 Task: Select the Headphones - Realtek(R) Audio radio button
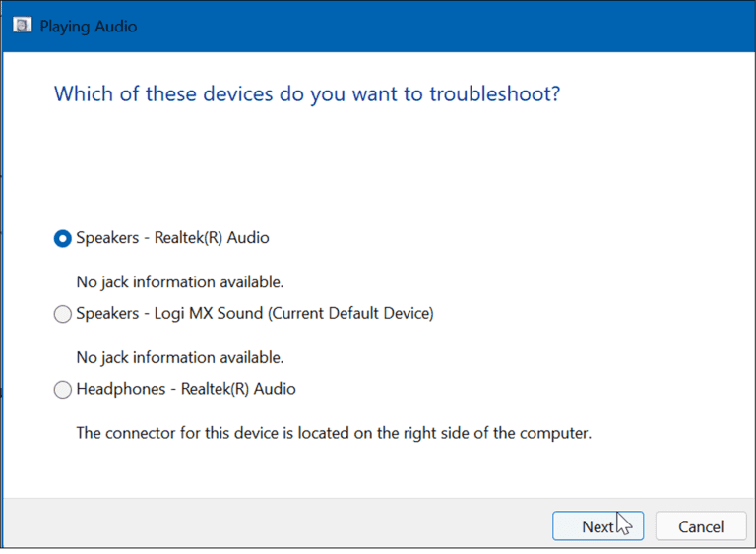click(x=63, y=389)
